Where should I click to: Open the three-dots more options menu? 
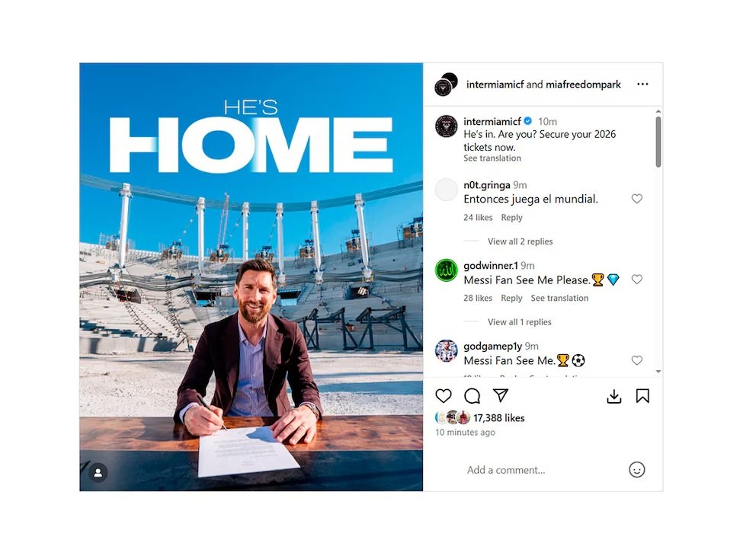click(642, 85)
